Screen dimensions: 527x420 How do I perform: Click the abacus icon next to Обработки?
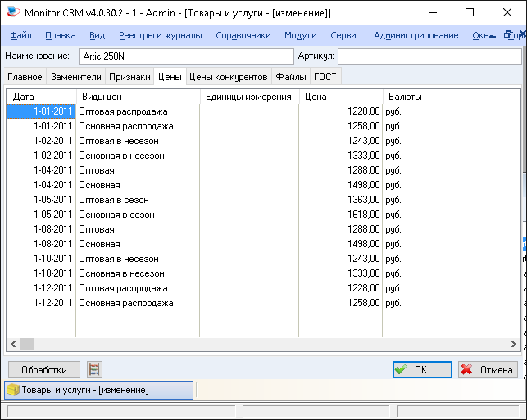point(94,369)
